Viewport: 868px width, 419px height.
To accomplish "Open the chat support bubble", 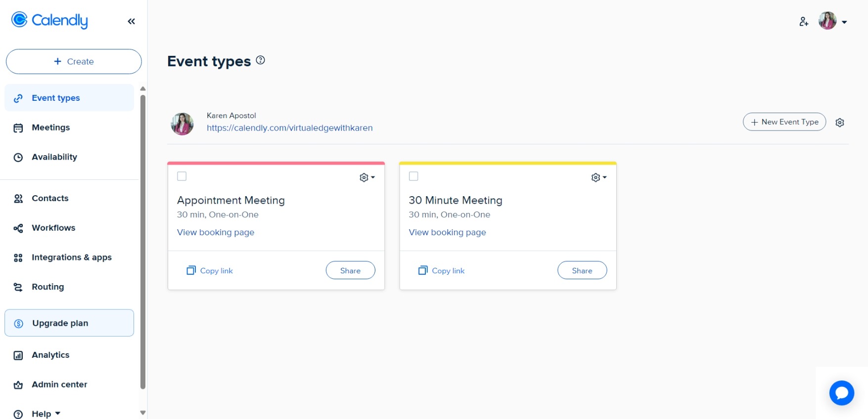I will point(841,393).
